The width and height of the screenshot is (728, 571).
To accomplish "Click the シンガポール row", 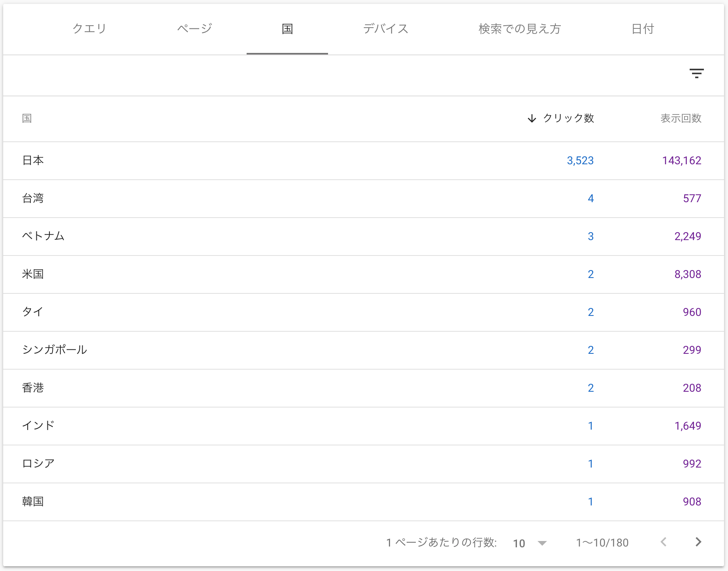I will 55,350.
